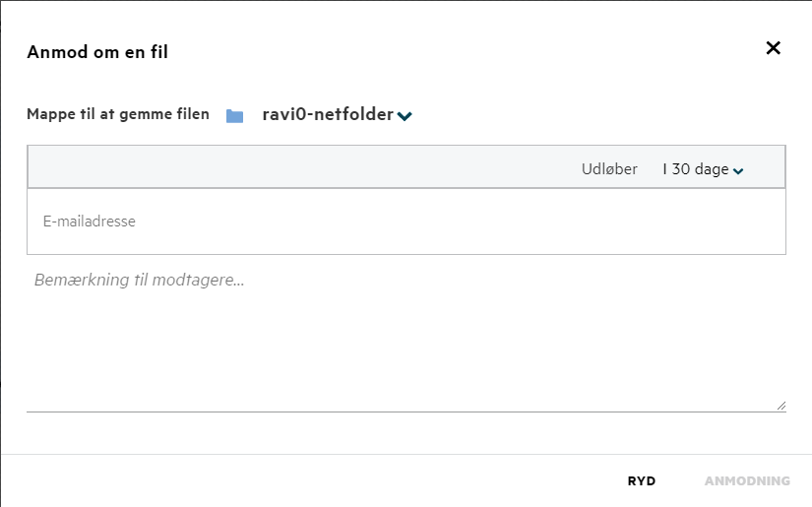
Task: Close the 'Anmod om en fil' dialog
Action: 774,48
